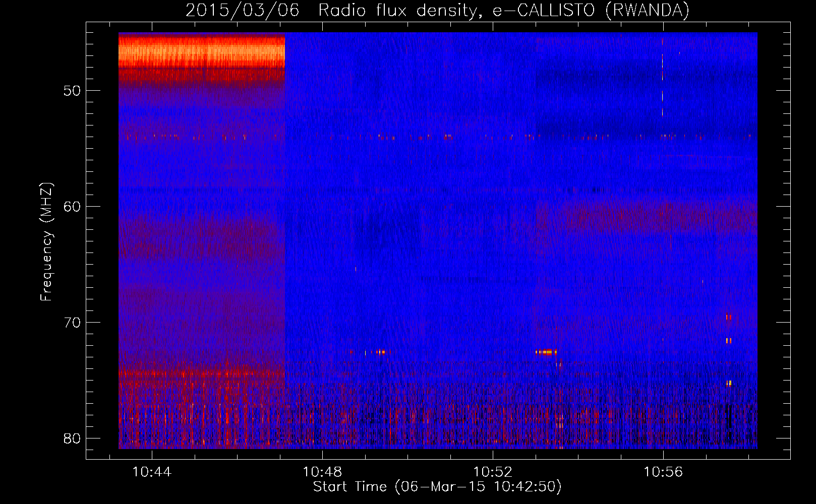Click the date 2015/03/06 in the title
Viewport: 816px width, 504px height.
pyautogui.click(x=242, y=11)
